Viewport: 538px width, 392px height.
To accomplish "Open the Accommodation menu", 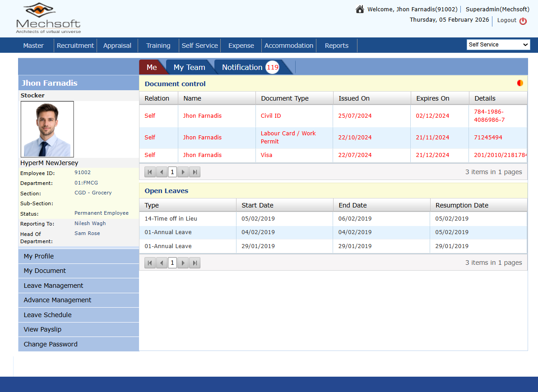I will [288, 46].
